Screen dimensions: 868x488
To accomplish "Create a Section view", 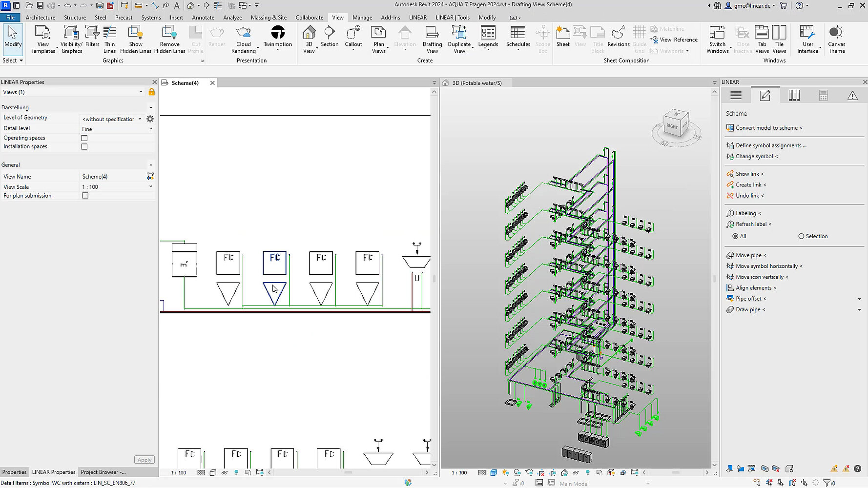I will (x=330, y=38).
